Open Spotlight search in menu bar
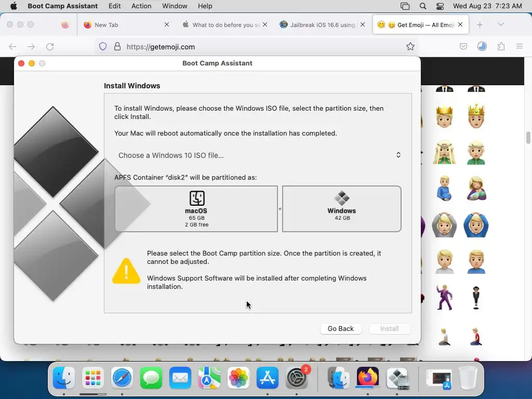 coord(422,6)
